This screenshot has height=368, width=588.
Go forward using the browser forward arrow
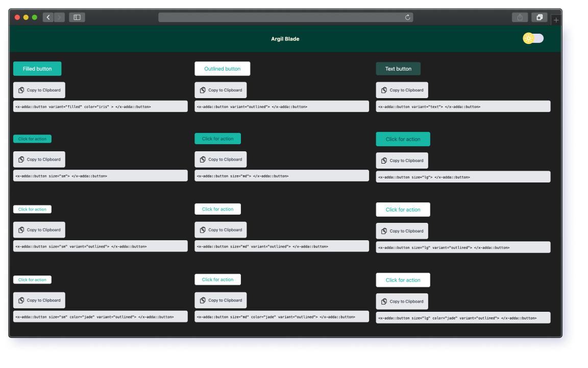coord(59,17)
